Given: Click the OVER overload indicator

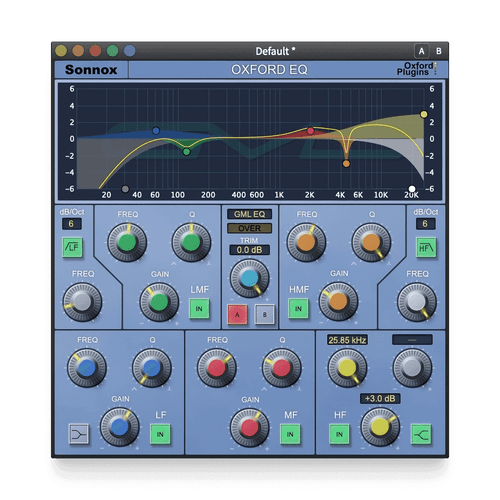Looking at the screenshot, I should 249,228.
